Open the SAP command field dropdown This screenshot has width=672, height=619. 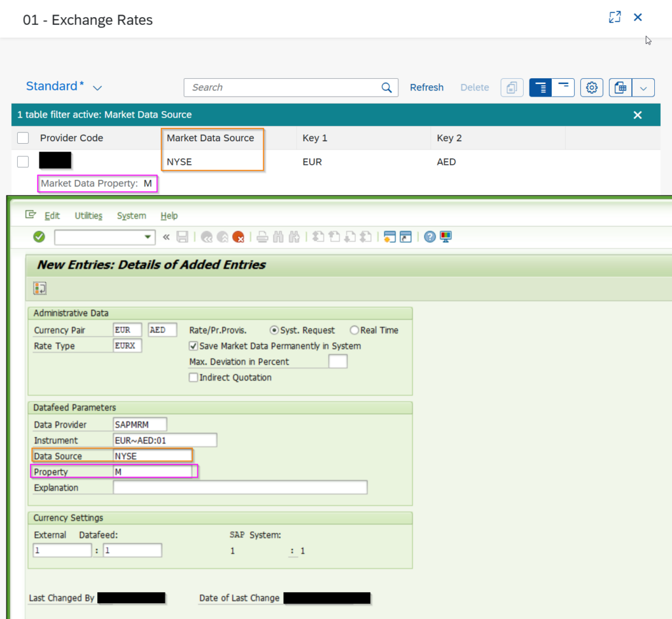[x=148, y=236]
